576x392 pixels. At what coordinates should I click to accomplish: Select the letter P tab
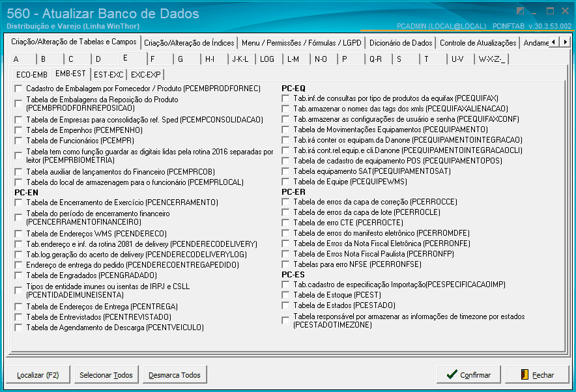click(x=352, y=59)
